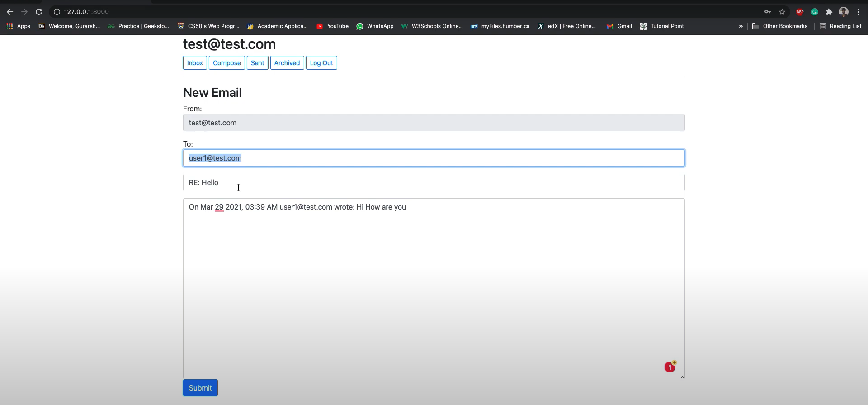Go to the Inbox mailbox
Screen dimensions: 868x405
(x=195, y=63)
